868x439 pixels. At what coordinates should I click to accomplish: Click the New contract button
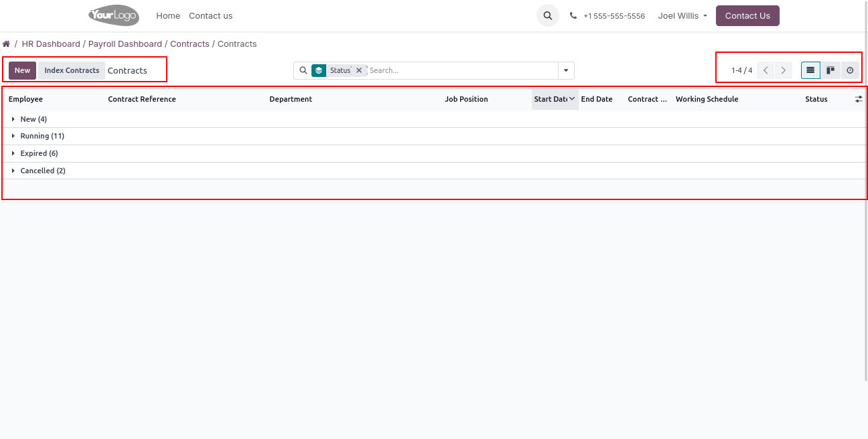pyautogui.click(x=22, y=70)
